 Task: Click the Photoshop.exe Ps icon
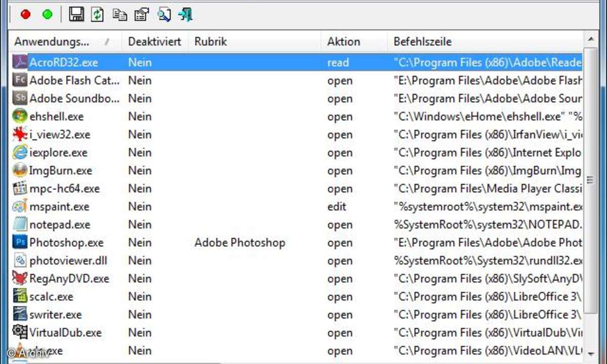coord(20,243)
